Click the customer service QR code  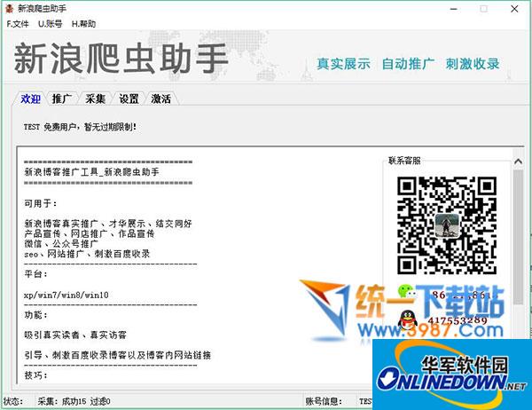pos(447,225)
